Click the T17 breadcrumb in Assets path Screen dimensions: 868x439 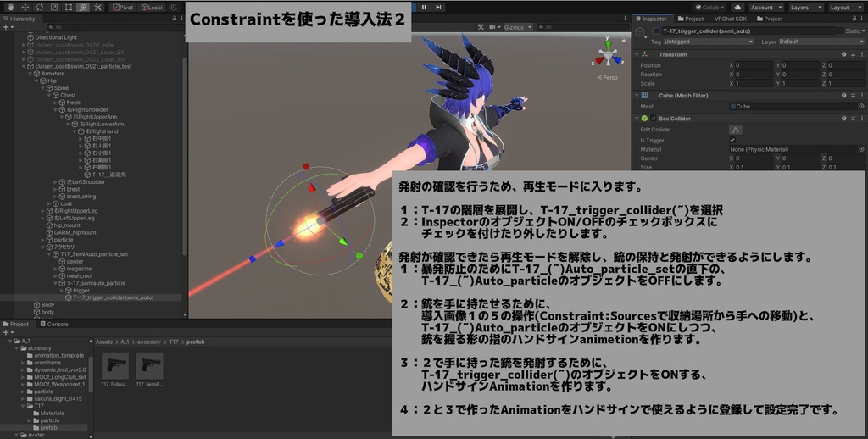(x=174, y=342)
